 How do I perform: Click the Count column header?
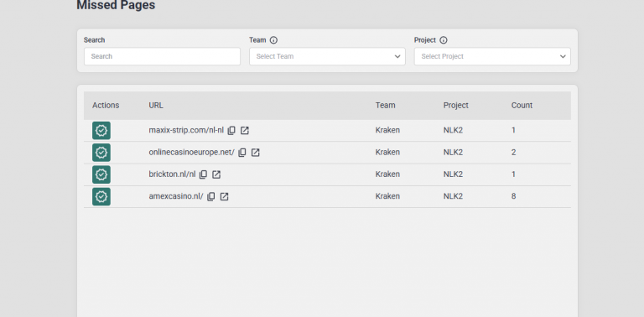coord(522,105)
